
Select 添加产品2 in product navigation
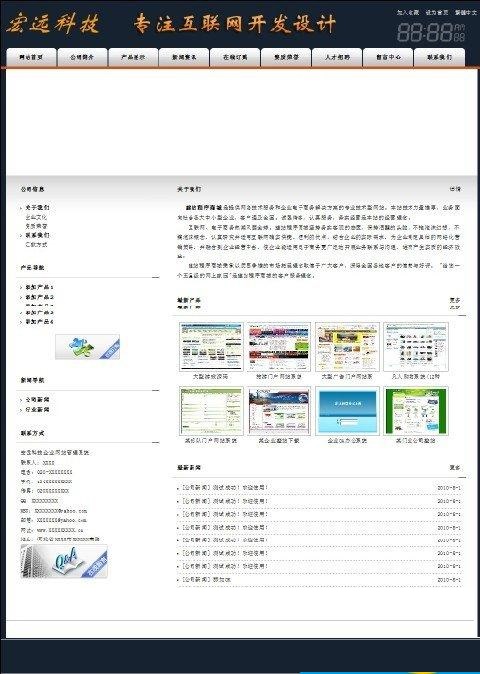39,297
